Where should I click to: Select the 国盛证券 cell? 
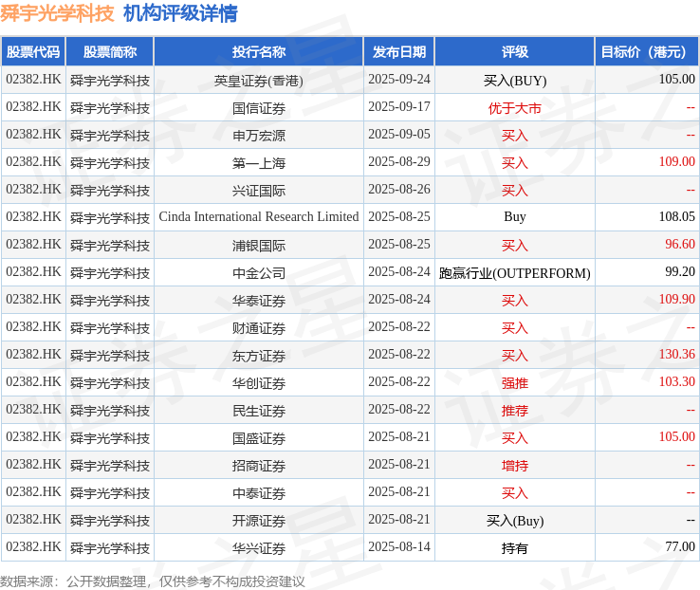tap(259, 438)
